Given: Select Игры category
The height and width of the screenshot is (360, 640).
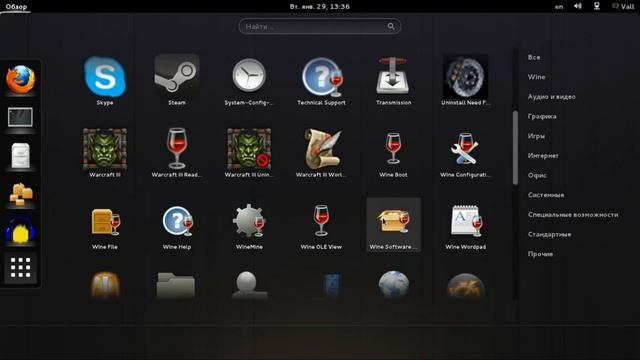Looking at the screenshot, I should (536, 136).
